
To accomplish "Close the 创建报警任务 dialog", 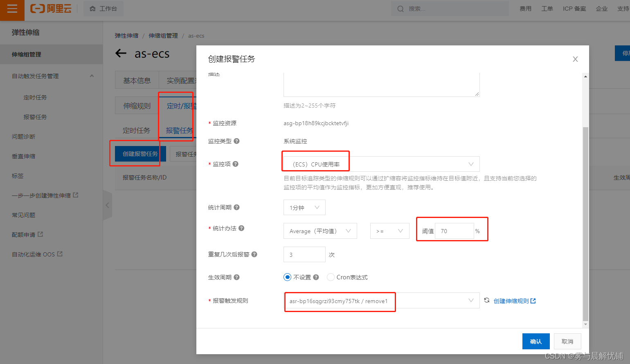I will pyautogui.click(x=575, y=59).
